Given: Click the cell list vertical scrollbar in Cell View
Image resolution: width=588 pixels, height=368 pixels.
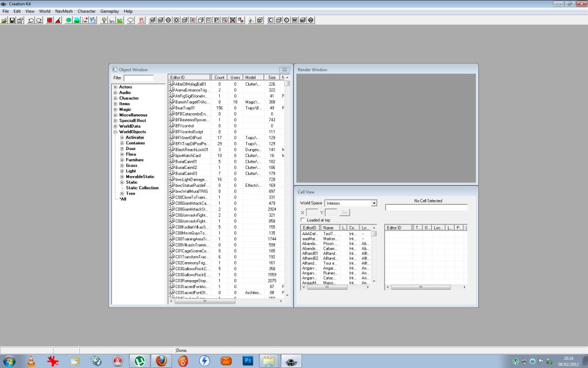Looking at the screenshot, I should pos(374,255).
